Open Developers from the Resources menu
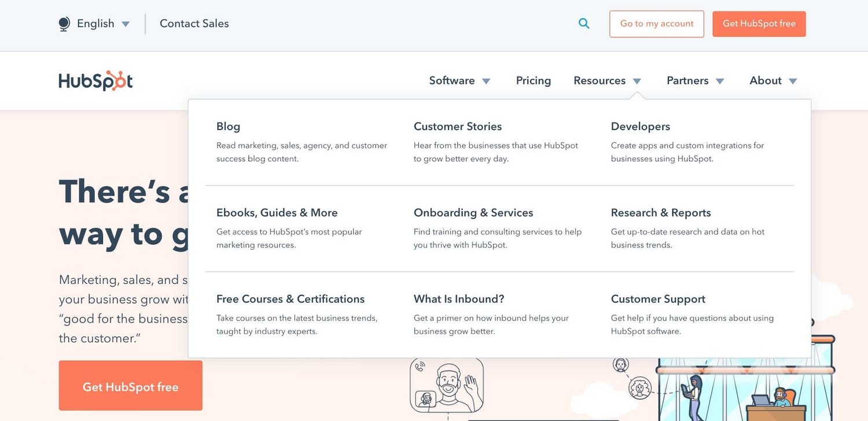The image size is (868, 421). (640, 127)
